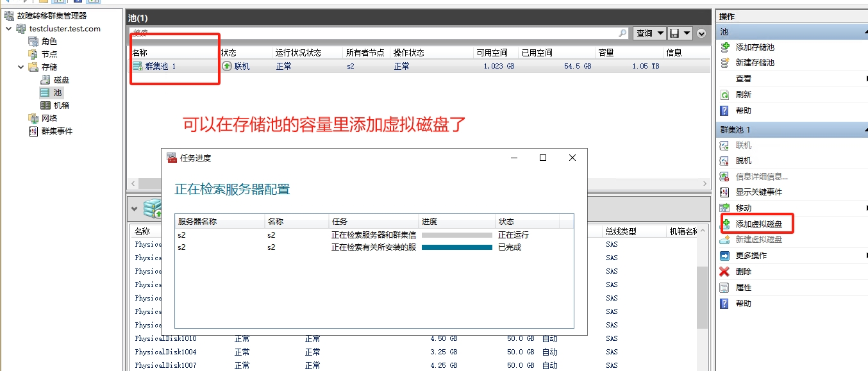This screenshot has width=868, height=371.
Task: Click the physical disk list vertical scrollbar
Action: (x=702, y=297)
